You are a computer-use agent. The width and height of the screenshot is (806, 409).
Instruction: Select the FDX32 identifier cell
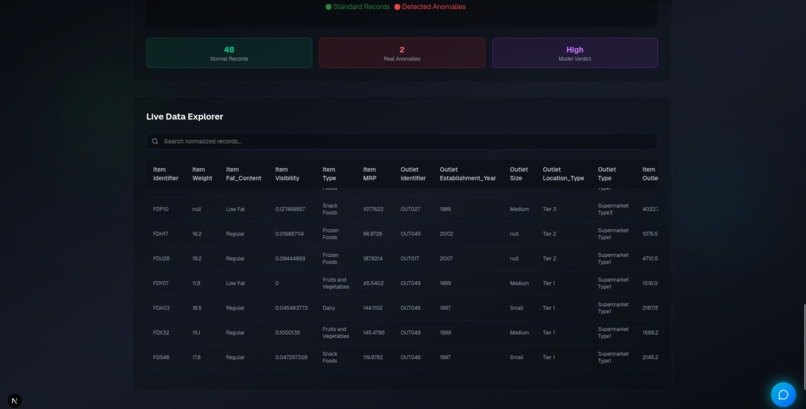click(x=161, y=332)
